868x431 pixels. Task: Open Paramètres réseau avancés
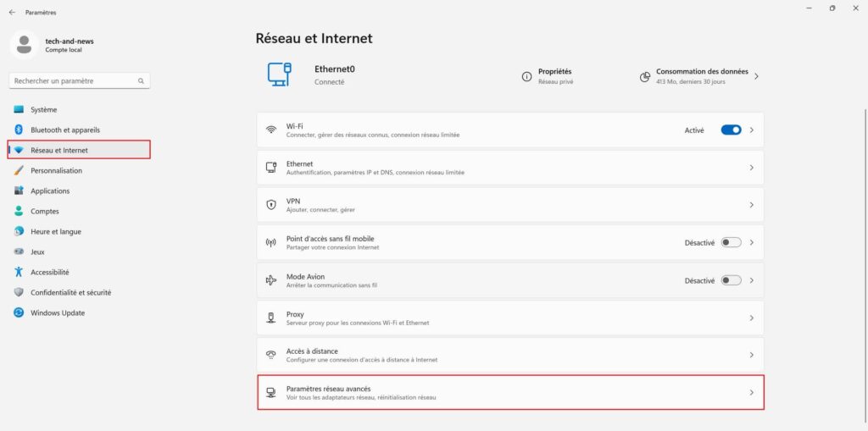pos(510,392)
